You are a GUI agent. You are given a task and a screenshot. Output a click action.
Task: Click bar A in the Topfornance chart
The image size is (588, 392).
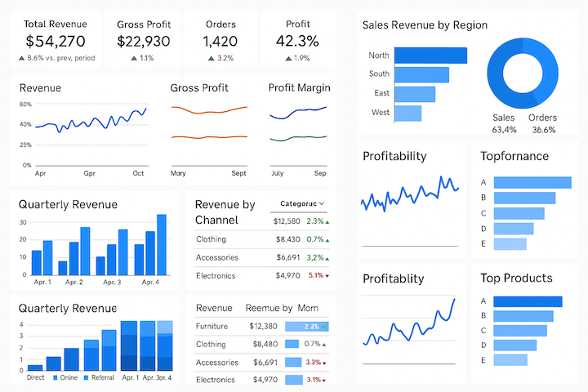point(532,183)
